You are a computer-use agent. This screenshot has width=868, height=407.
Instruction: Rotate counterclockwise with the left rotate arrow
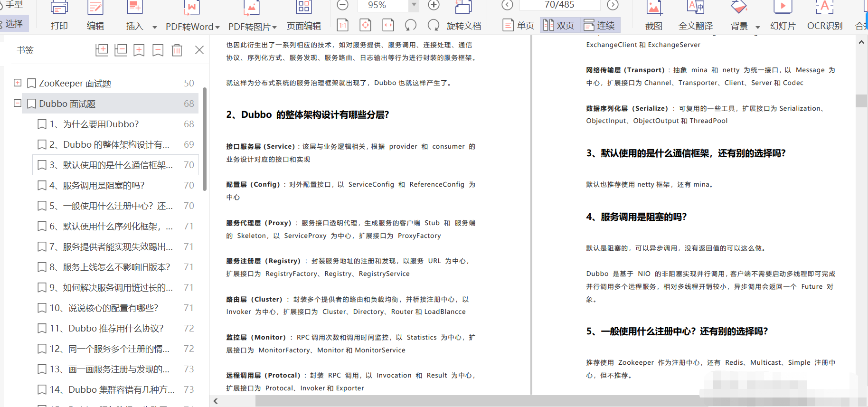click(411, 25)
